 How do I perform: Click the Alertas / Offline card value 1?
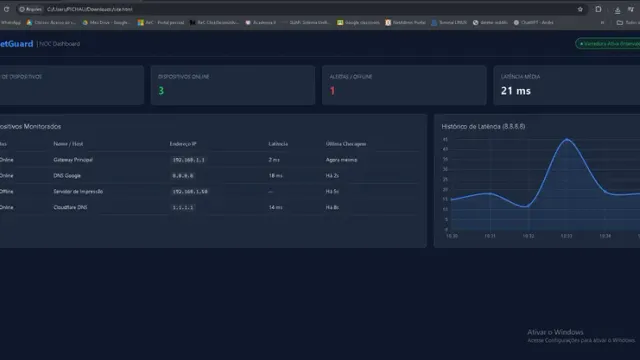[x=332, y=91]
